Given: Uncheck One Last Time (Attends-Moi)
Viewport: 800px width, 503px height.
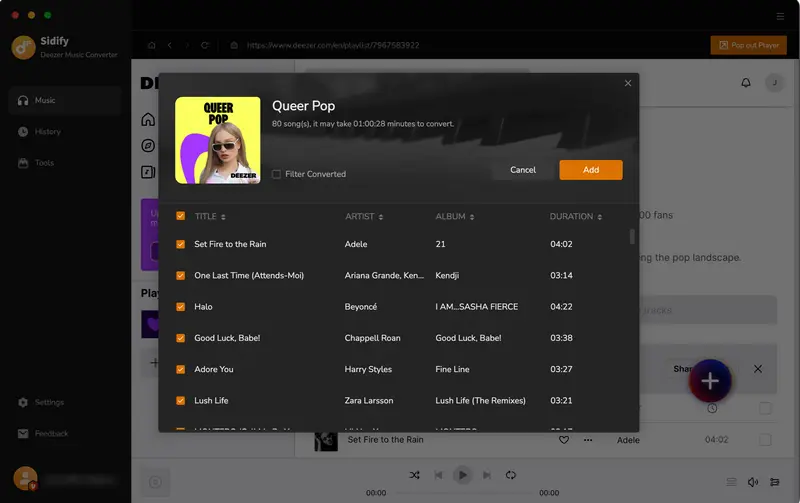Looking at the screenshot, I should (181, 275).
